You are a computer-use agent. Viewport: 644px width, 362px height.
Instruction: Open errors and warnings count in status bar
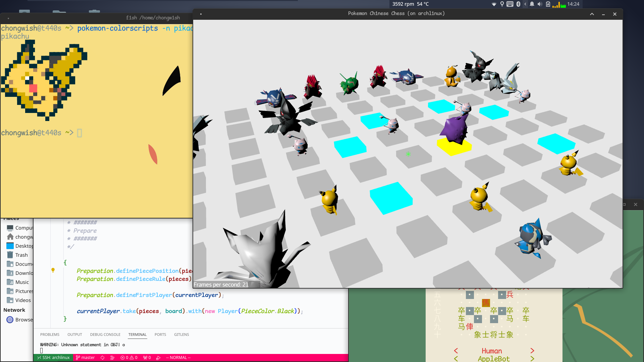(x=129, y=358)
